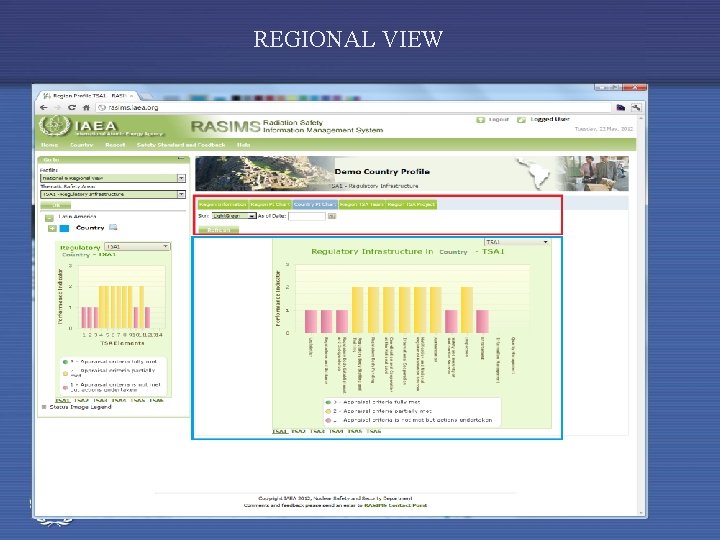Open the browser home page icon
The height and width of the screenshot is (540, 720).
(86, 107)
